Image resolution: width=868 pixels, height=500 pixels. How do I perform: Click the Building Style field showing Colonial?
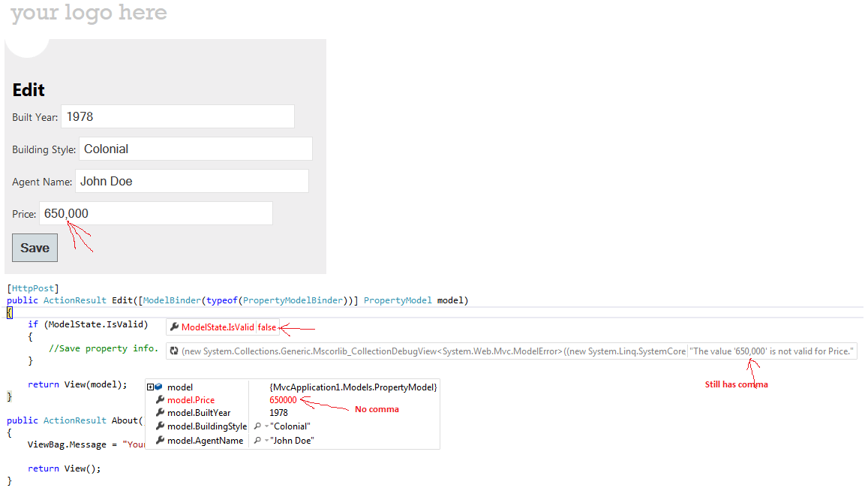195,149
